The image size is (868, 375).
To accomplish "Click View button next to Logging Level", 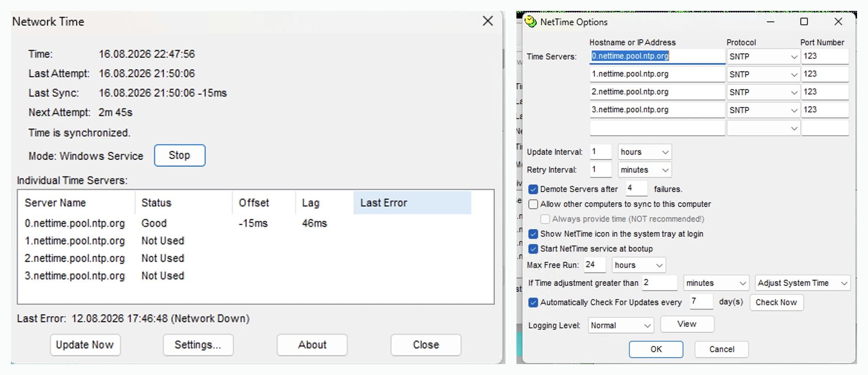I will (x=687, y=325).
